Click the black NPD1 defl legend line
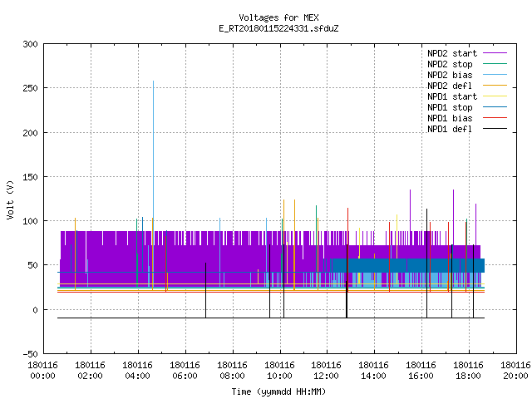The height and width of the screenshot is (399, 532). tap(495, 129)
